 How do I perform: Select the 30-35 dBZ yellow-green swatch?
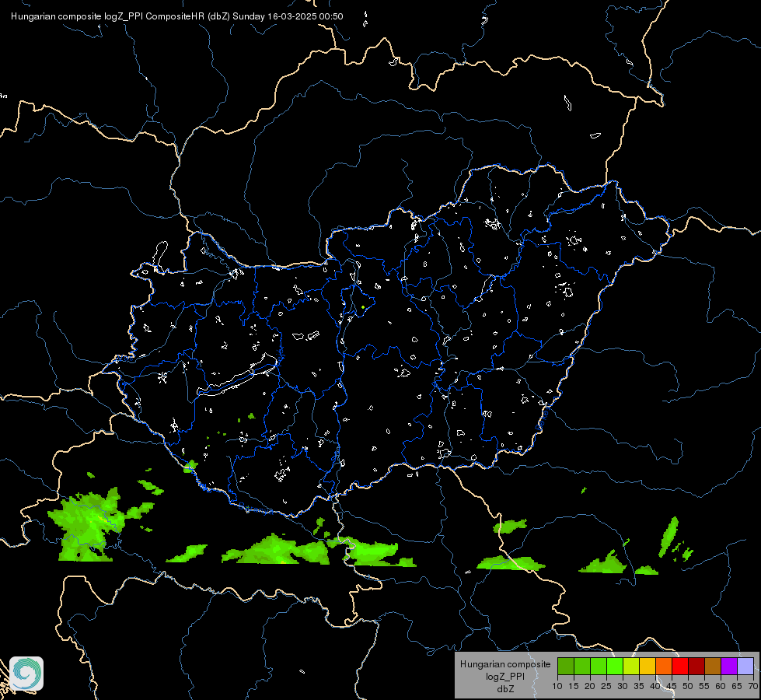pyautogui.click(x=631, y=666)
